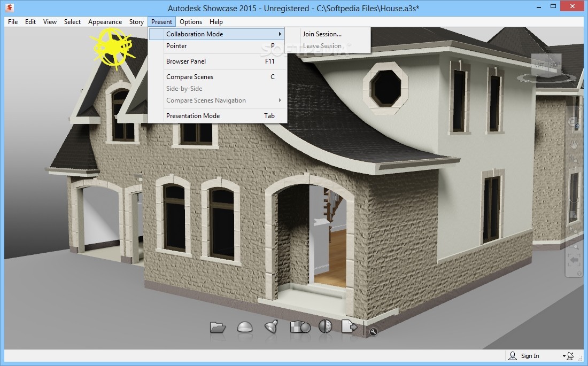The width and height of the screenshot is (588, 366).
Task: Click the Sign In link
Action: (530, 356)
